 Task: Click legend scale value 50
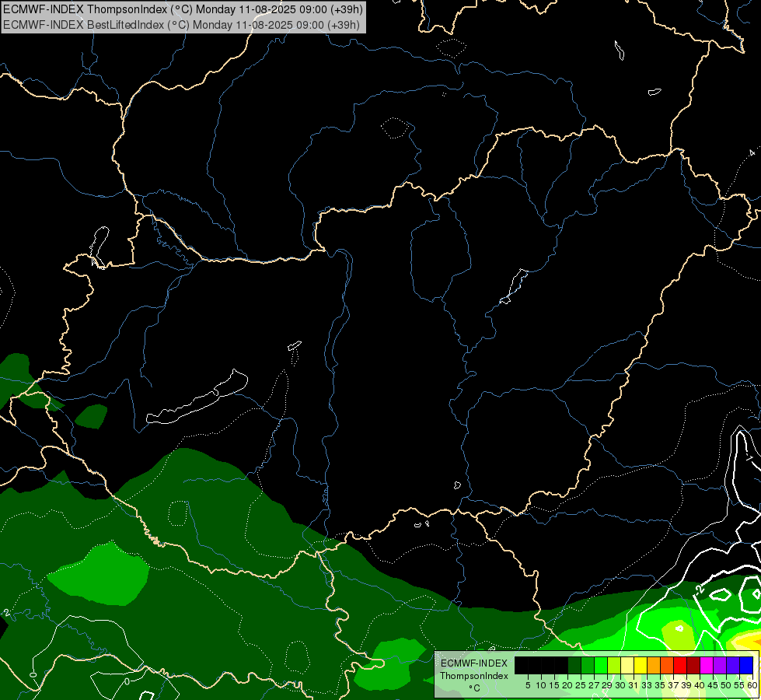[725, 685]
